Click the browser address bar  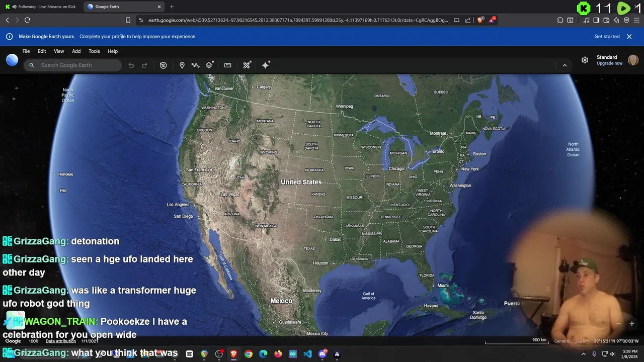pyautogui.click(x=297, y=20)
